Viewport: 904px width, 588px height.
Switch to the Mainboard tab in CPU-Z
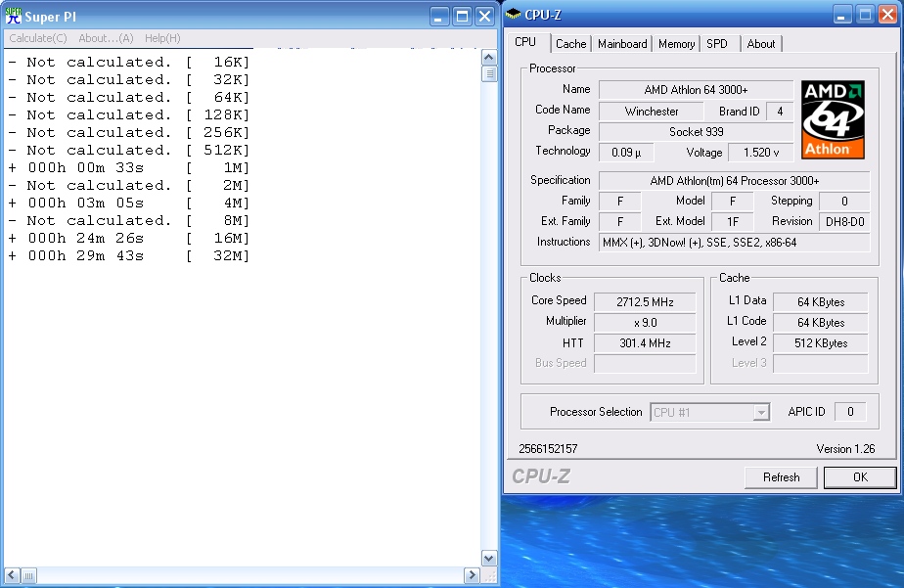point(622,44)
